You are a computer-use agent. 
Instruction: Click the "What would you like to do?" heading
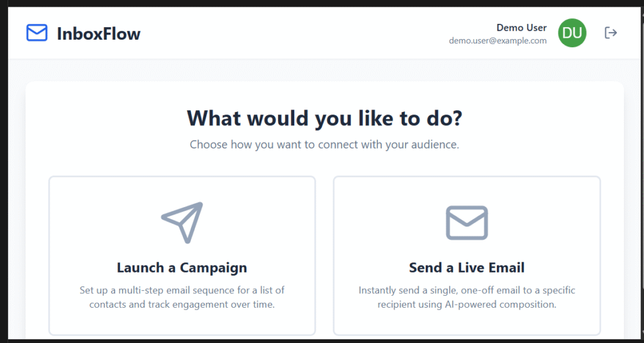[x=325, y=118]
